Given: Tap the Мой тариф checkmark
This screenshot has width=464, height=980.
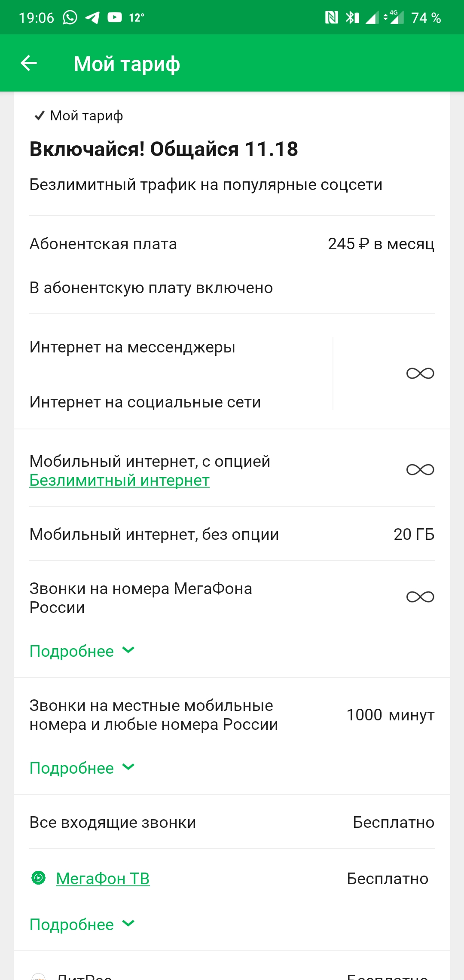Looking at the screenshot, I should (x=40, y=116).
